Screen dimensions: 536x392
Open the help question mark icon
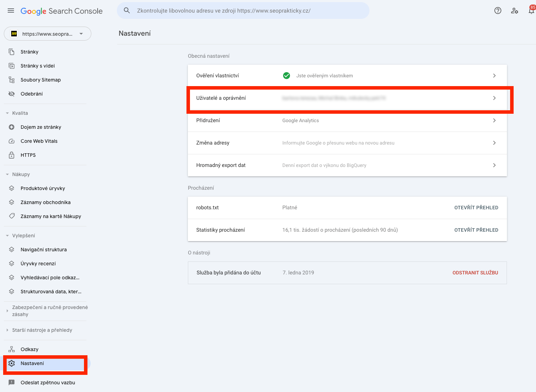(x=498, y=10)
